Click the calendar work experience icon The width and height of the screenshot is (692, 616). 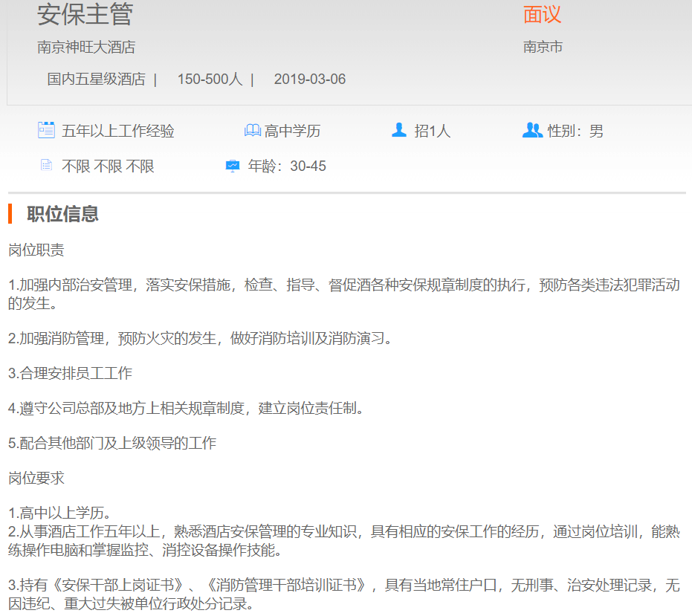pos(46,130)
